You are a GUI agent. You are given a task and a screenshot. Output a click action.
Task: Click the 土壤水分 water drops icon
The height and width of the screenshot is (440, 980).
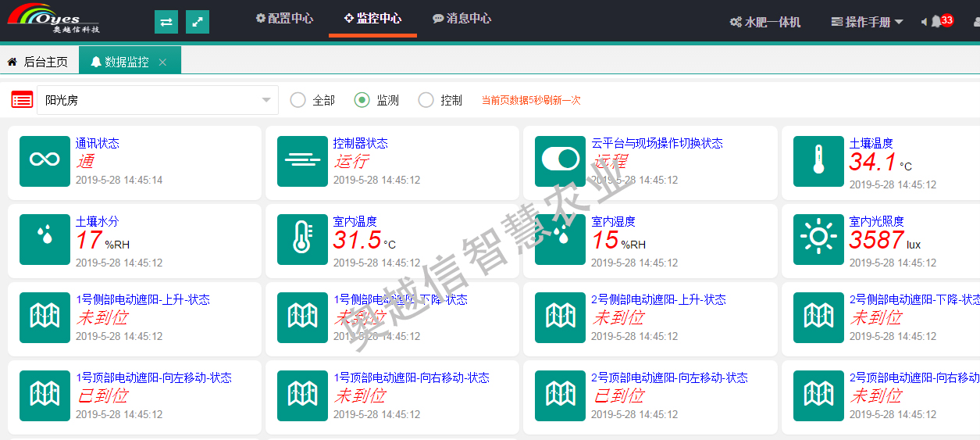pyautogui.click(x=45, y=239)
